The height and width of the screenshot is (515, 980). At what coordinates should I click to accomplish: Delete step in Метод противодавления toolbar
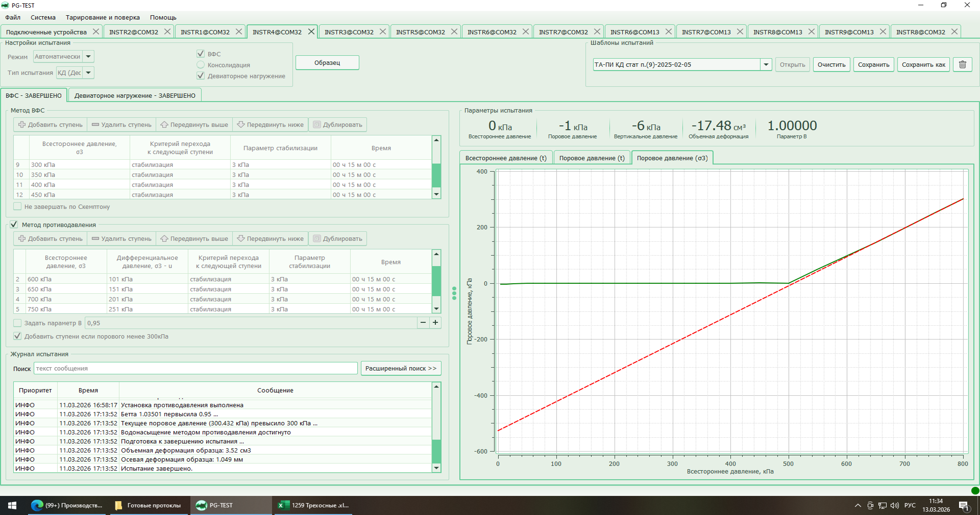[121, 238]
